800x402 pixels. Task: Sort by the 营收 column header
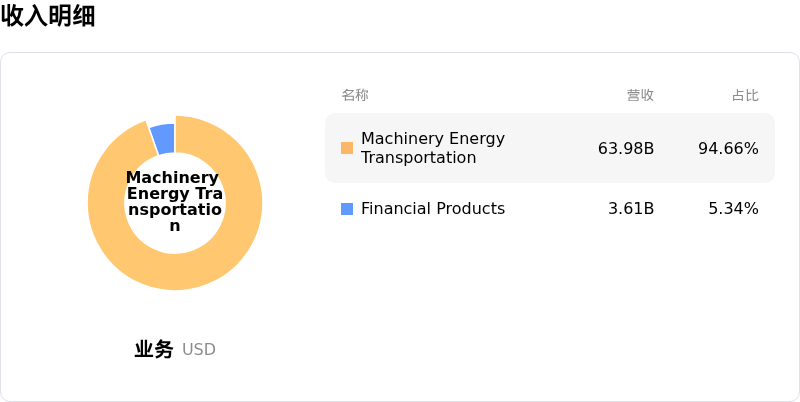640,95
